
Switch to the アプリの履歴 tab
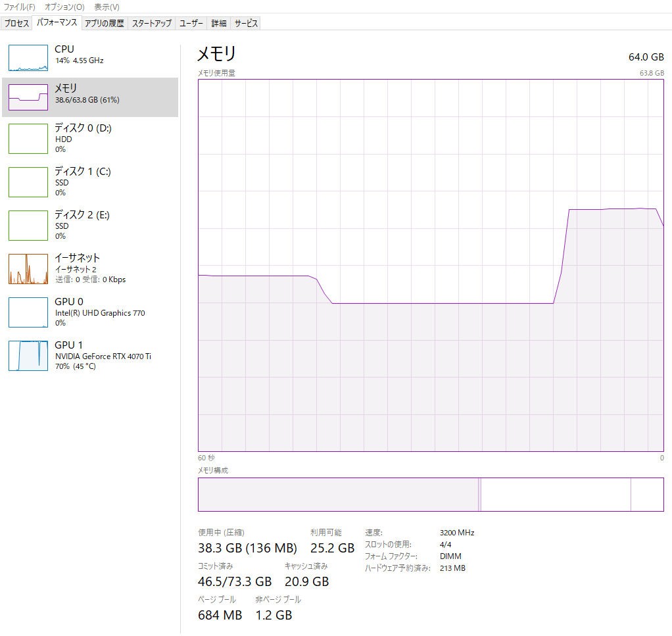coord(104,23)
